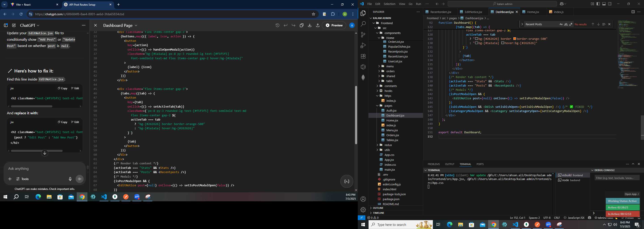Toggle Match Case in find widget
Screen dimensions: 644x229
pyautogui.click(x=561, y=24)
